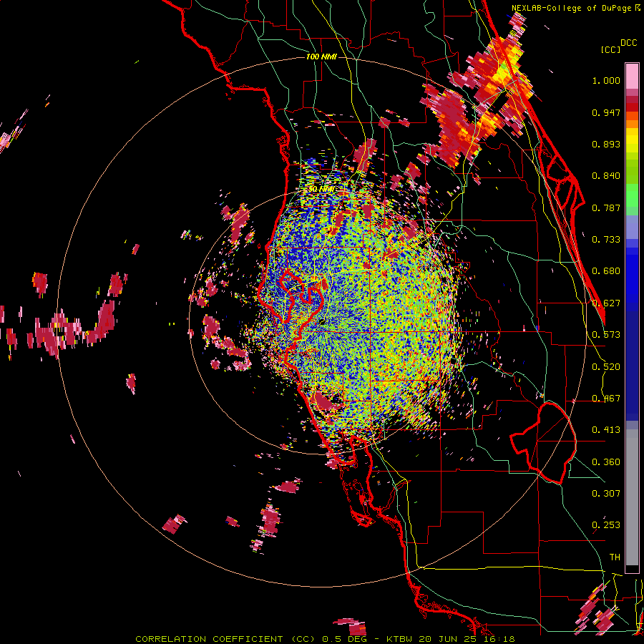Click the 100 NMI range ring label
Viewport: 644px width, 644px height.
[321, 57]
